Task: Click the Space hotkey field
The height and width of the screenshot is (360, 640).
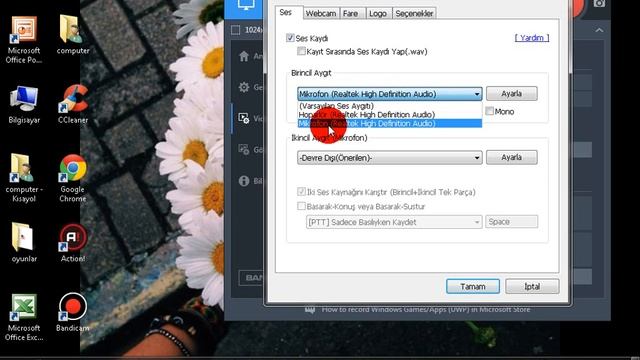Action: coord(511,222)
